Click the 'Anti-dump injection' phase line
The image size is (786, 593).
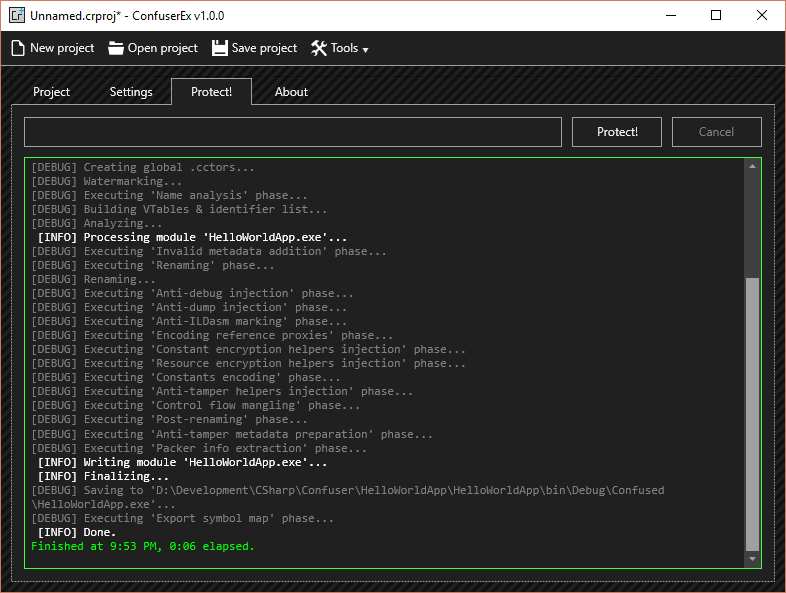(189, 307)
